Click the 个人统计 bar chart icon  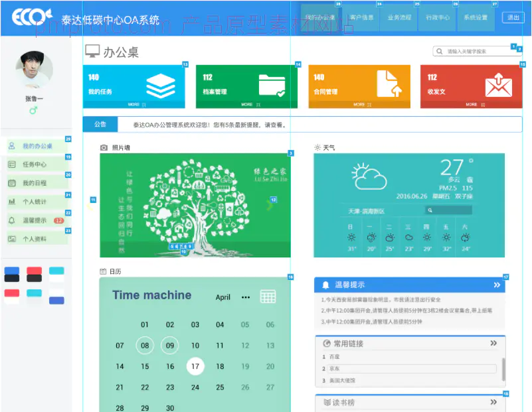(x=11, y=202)
